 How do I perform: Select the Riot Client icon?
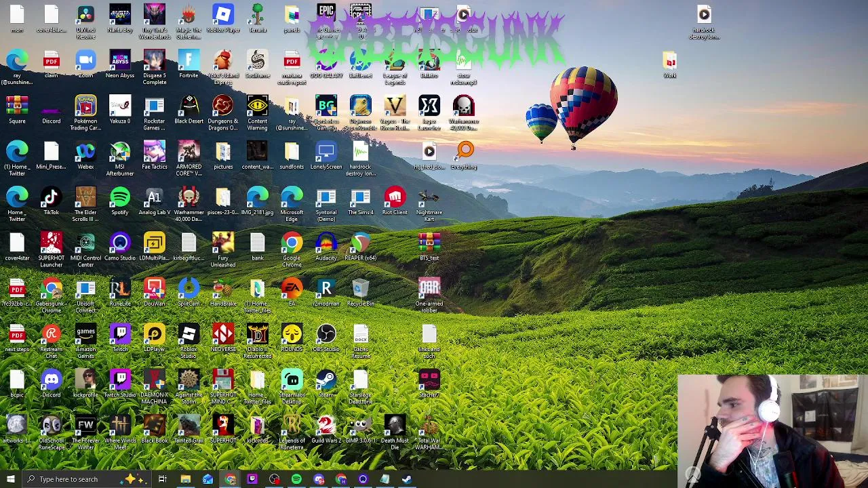pos(395,201)
